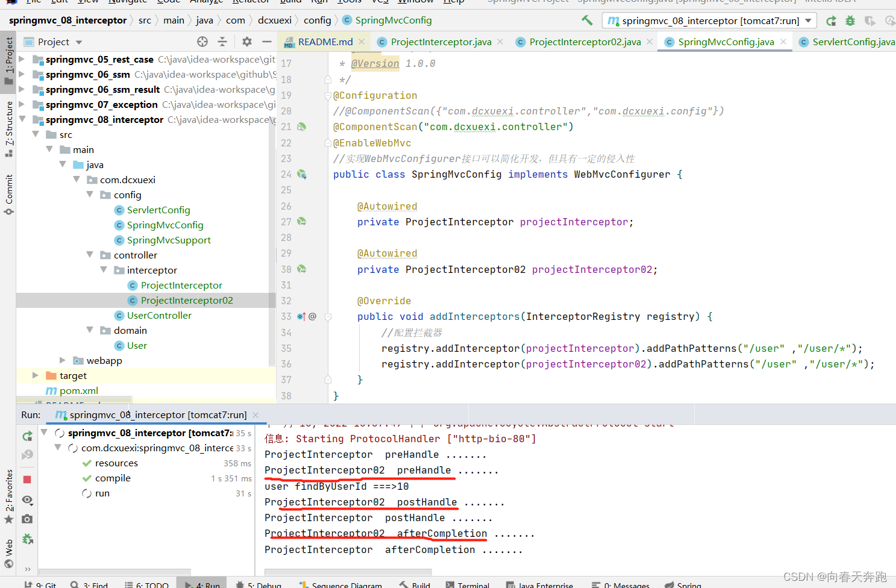Click dcxuexi in the breadcrumb bar
896x588 pixels.
(x=275, y=20)
